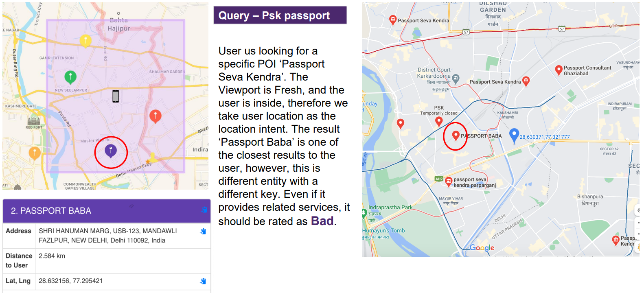Click the orange map pin below Red Fort
644x293 pixels.
(35, 153)
